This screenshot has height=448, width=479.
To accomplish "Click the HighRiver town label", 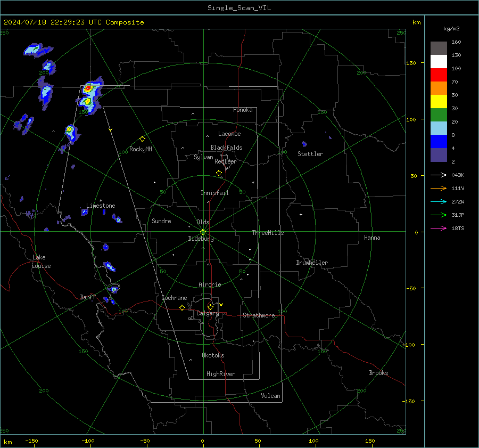I will tap(221, 374).
